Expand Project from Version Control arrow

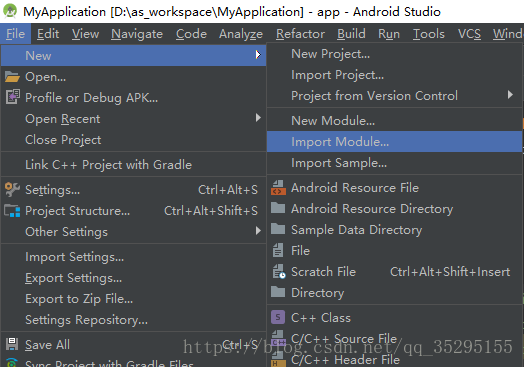click(510, 95)
